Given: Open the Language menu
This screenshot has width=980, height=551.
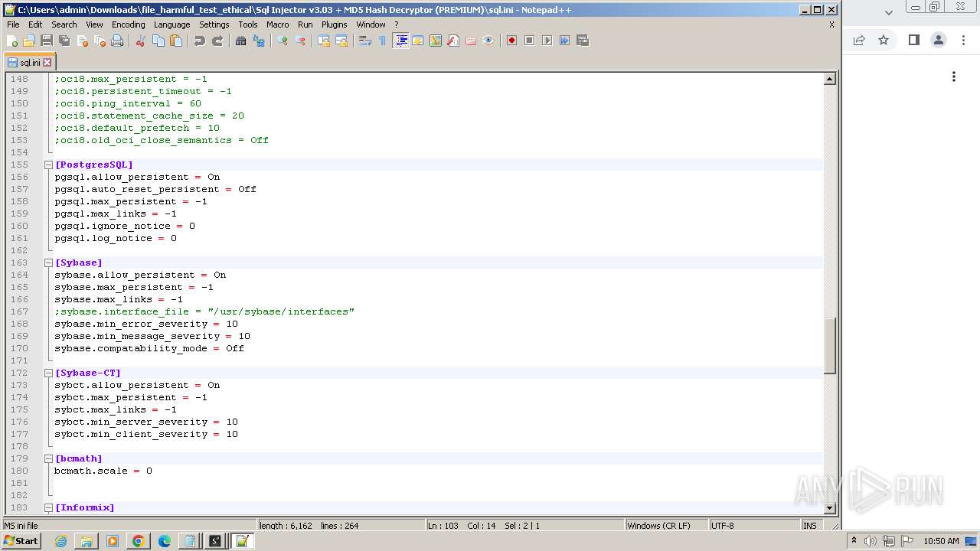Looking at the screenshot, I should [x=171, y=24].
